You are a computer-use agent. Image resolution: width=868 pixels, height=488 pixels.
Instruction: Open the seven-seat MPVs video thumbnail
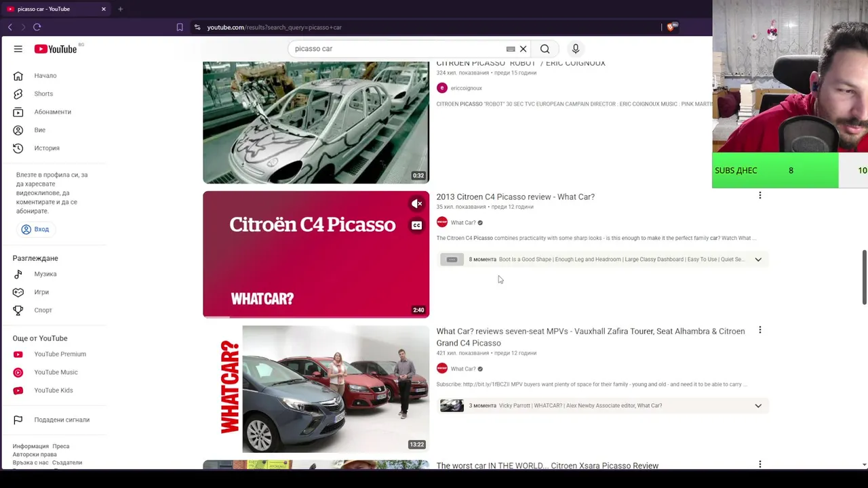tap(316, 389)
